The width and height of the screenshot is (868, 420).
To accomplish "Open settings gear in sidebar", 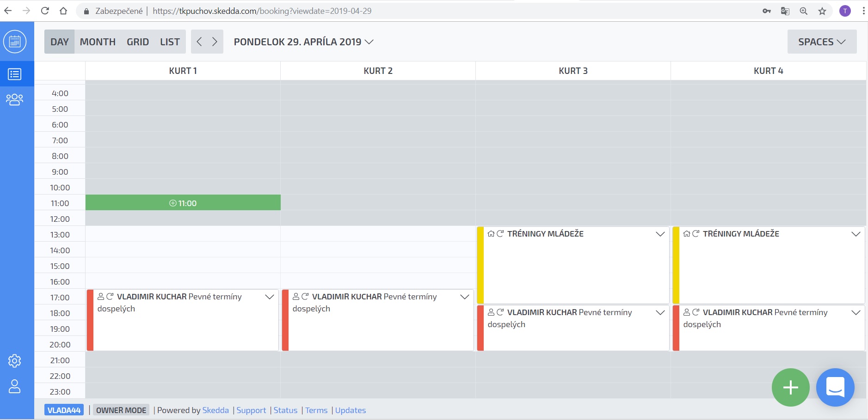I will tap(15, 361).
